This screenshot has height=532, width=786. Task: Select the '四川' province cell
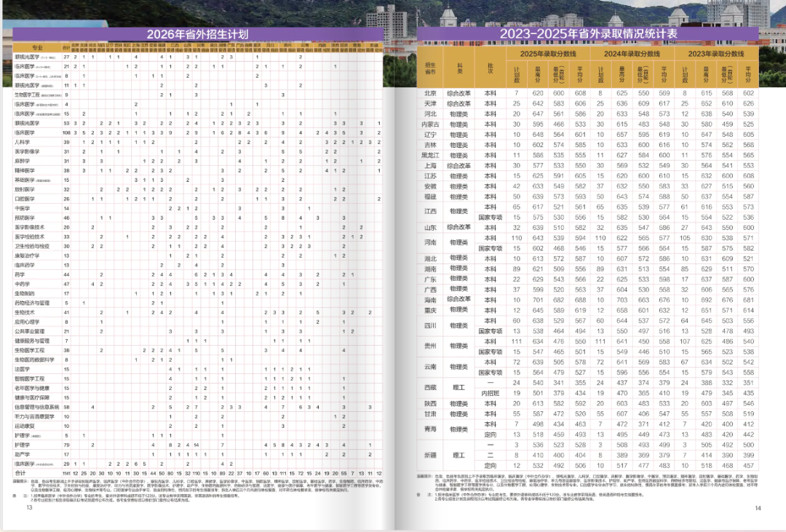click(430, 325)
